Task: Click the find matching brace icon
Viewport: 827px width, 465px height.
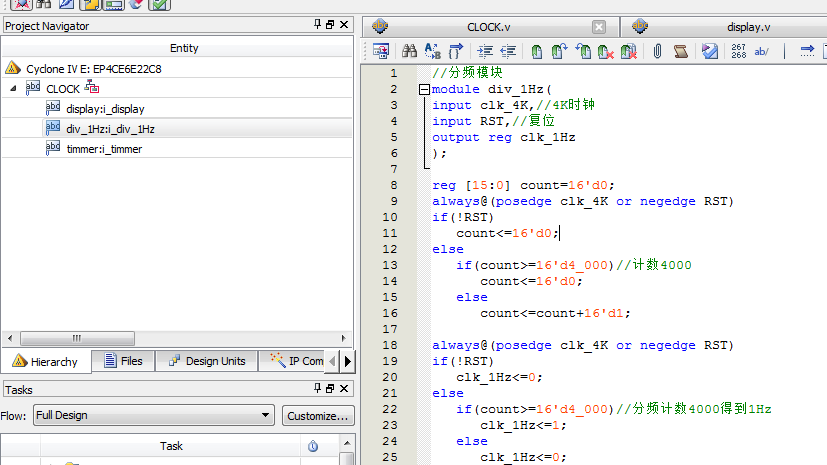Action: coord(456,51)
